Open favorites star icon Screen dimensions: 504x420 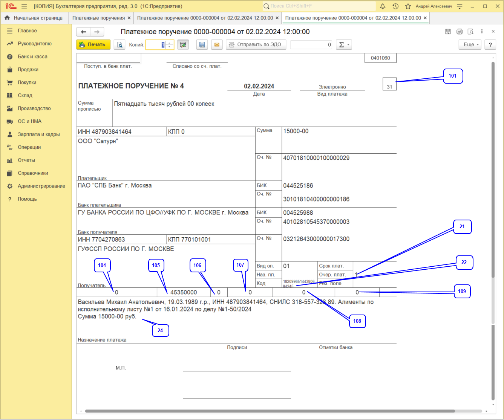[407, 6]
